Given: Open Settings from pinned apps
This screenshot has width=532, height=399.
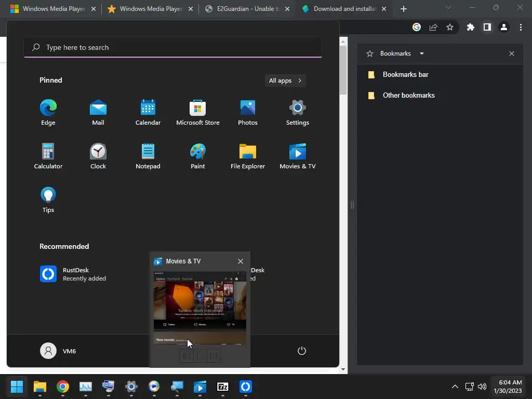Looking at the screenshot, I should pyautogui.click(x=298, y=113).
